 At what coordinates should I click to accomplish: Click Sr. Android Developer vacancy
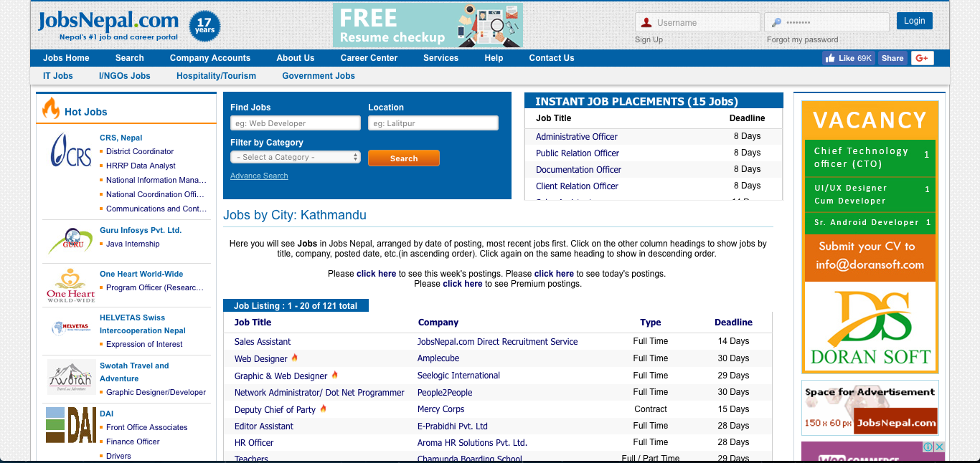click(x=870, y=222)
